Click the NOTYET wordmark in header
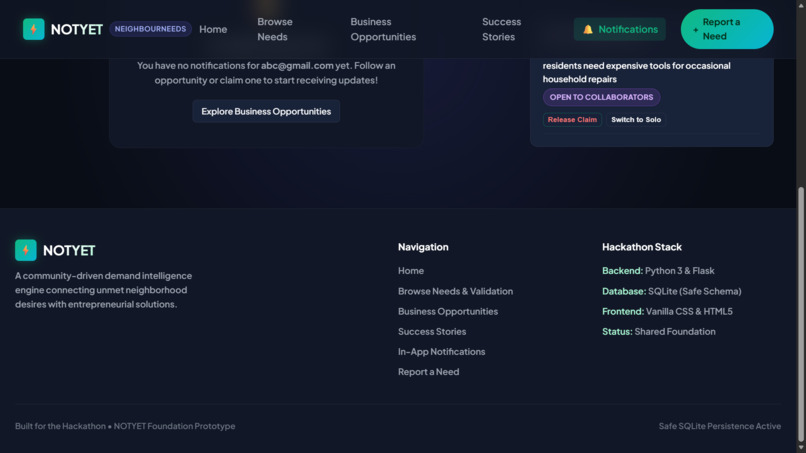 tap(77, 29)
